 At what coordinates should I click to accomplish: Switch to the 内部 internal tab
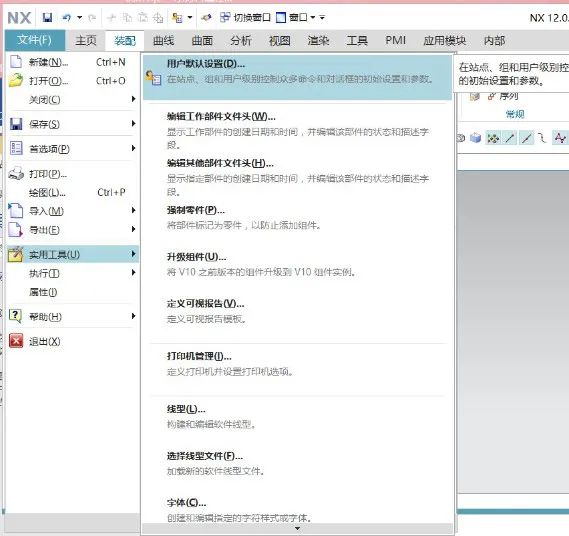click(494, 40)
